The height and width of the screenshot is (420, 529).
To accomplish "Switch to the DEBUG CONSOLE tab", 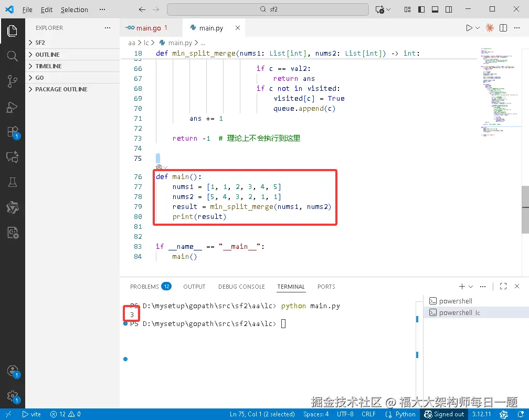I will click(x=241, y=287).
